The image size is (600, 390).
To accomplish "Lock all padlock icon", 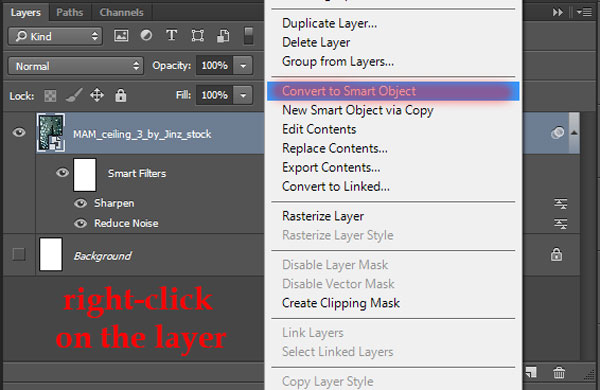I will (x=121, y=95).
